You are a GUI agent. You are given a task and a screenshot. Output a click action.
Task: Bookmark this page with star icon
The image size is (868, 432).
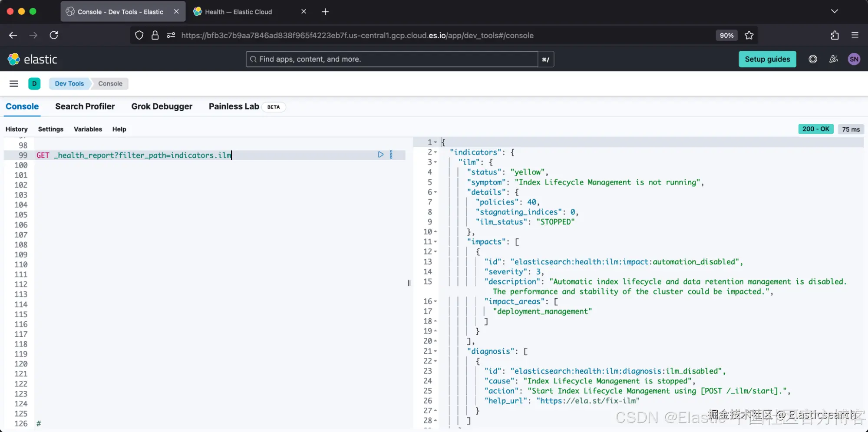[x=749, y=36]
